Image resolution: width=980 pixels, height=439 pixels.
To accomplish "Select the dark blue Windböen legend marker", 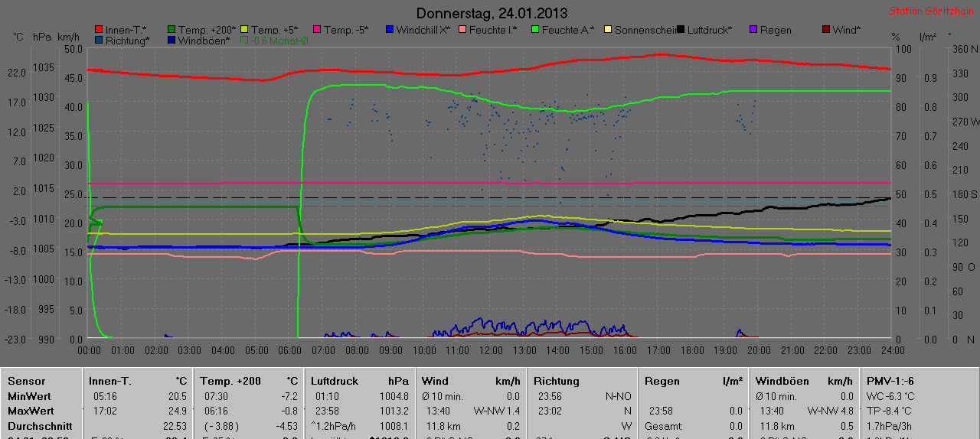I will tap(171, 41).
